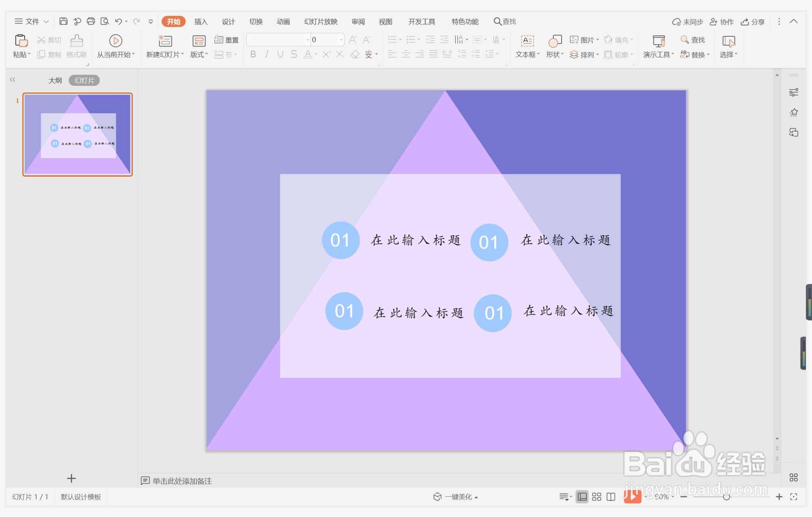The height and width of the screenshot is (517, 812).
Task: Start slideshow from current slide icon
Action: click(x=116, y=41)
